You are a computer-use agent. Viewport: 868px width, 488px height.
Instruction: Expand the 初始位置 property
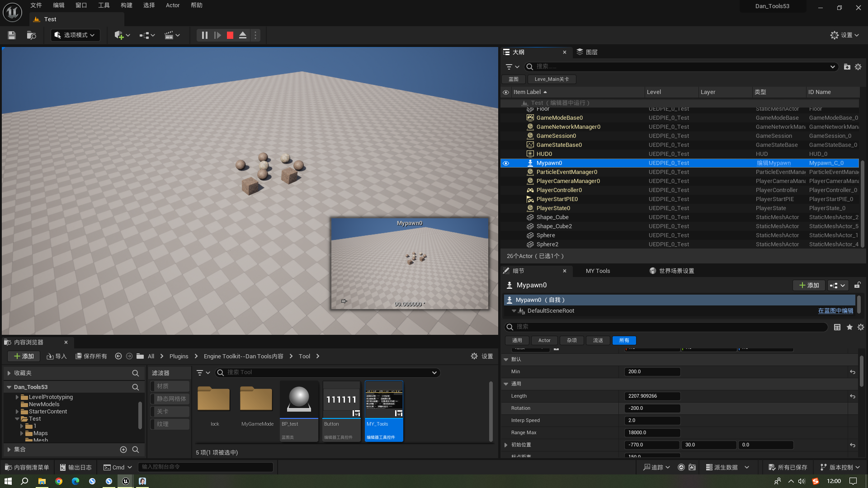pos(506,445)
